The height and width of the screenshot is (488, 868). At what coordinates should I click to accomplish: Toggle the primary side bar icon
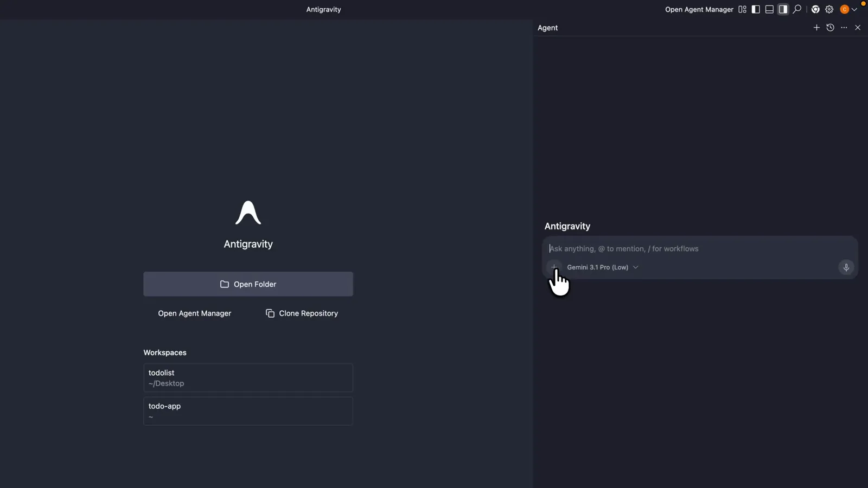coord(756,9)
